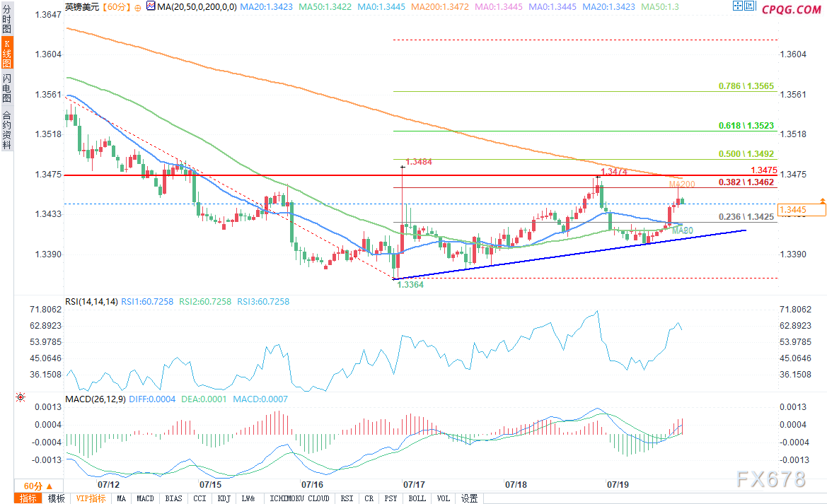This screenshot has width=827, height=504.
Task: Enable the KDJ indicator
Action: pyautogui.click(x=224, y=498)
